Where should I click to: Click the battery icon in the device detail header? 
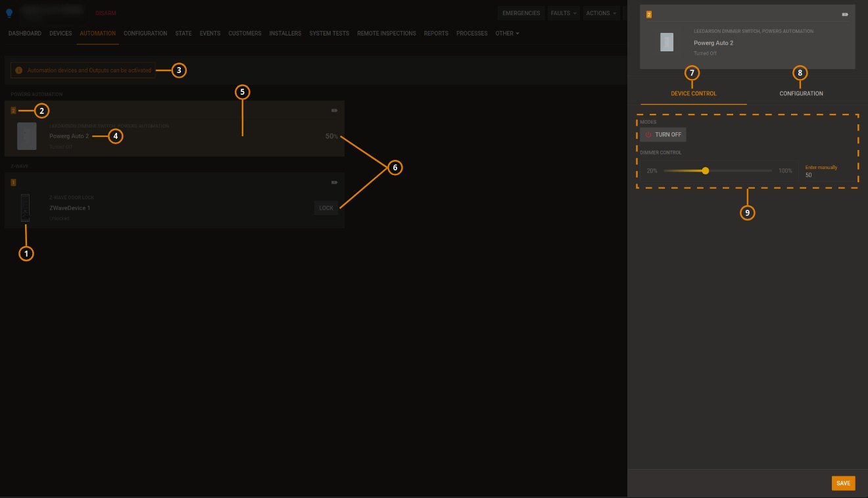coord(844,13)
